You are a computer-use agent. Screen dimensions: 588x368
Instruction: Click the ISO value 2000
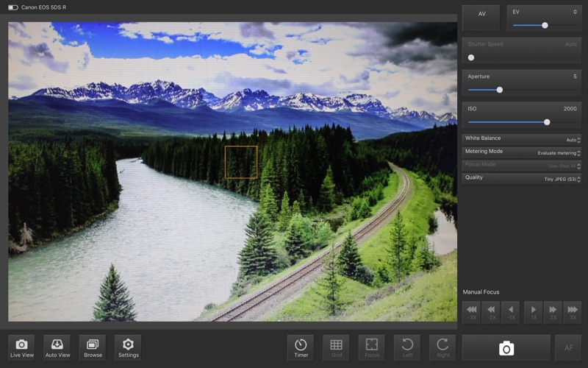pos(570,108)
